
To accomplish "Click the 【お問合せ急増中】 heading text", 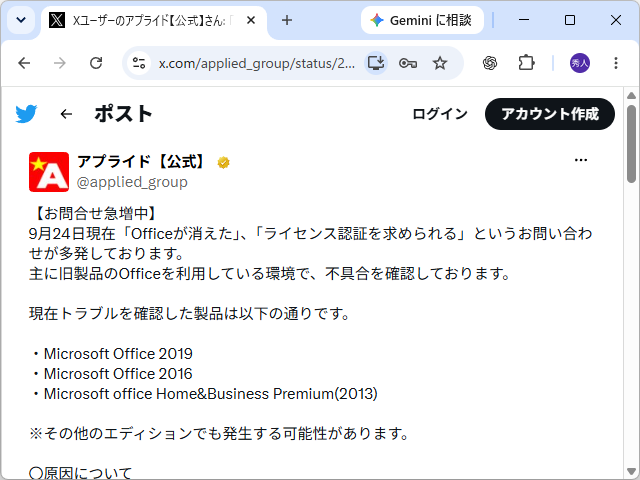I will click(96, 213).
